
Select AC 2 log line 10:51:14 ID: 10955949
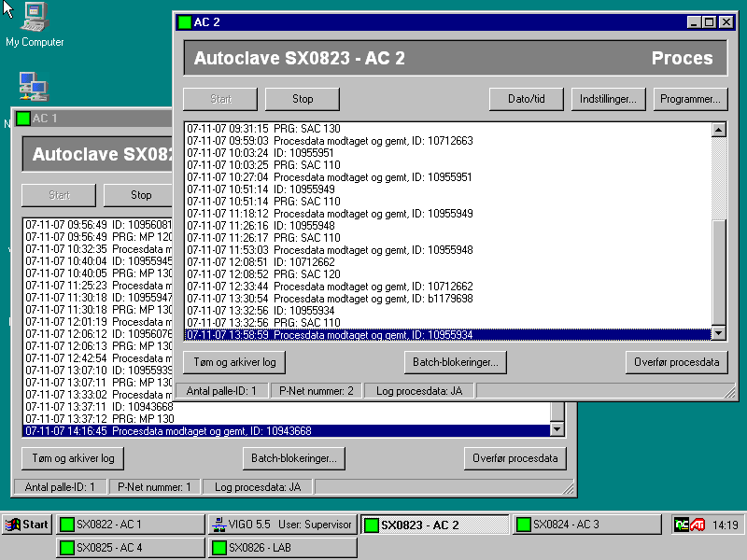[448, 189]
